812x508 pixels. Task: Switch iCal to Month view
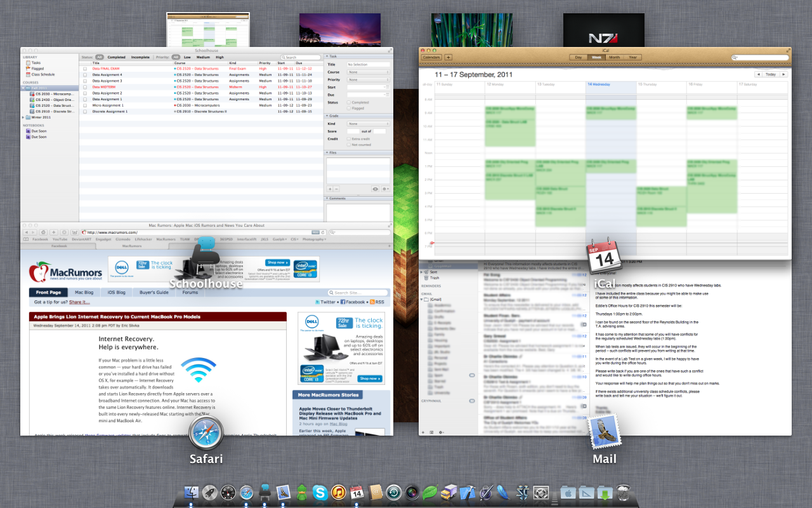(x=615, y=57)
